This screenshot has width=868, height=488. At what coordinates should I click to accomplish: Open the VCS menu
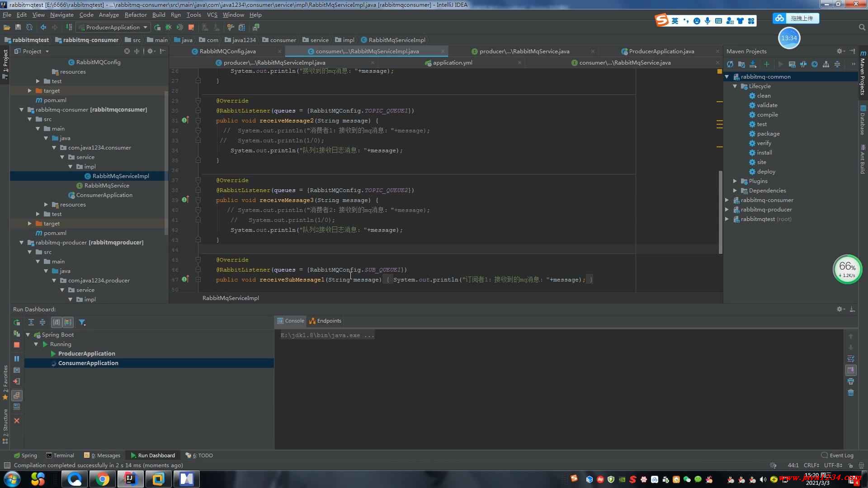pyautogui.click(x=212, y=15)
